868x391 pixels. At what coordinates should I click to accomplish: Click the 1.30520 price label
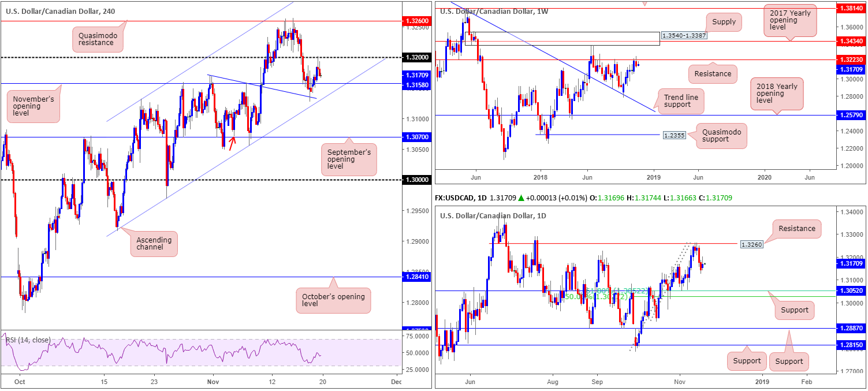pos(852,291)
